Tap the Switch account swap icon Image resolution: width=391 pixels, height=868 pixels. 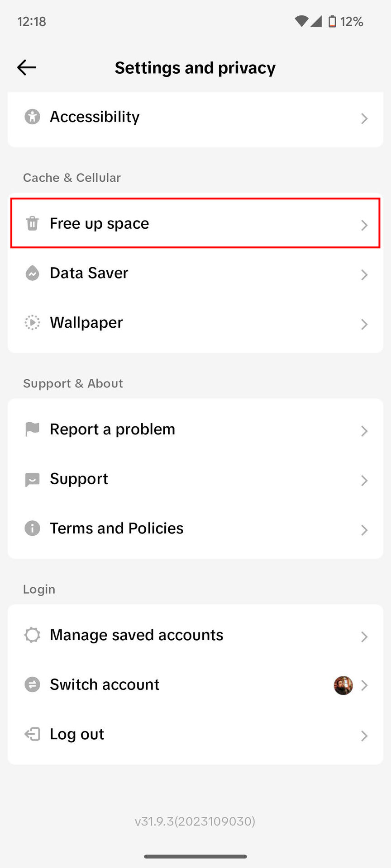32,684
